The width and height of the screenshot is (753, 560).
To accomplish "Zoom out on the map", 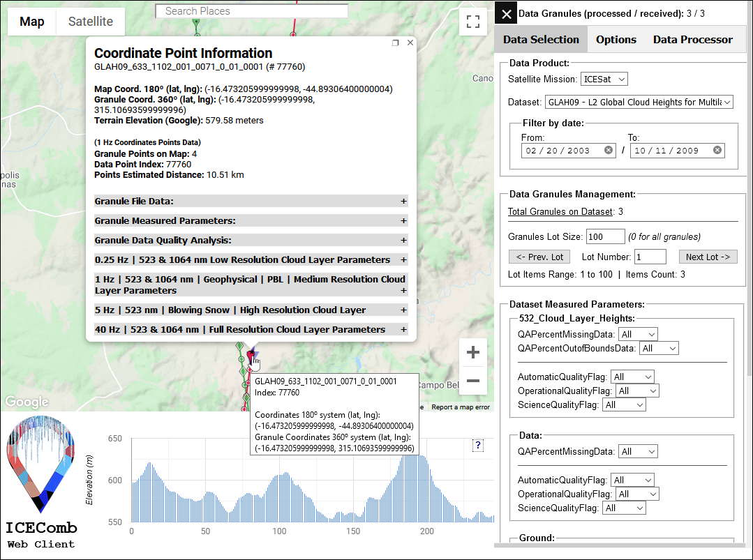I will (x=472, y=381).
